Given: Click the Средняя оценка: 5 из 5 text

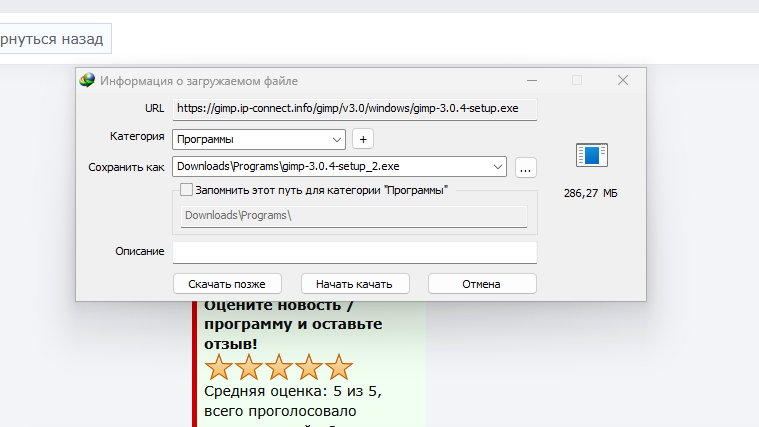Looking at the screenshot, I should [x=293, y=391].
